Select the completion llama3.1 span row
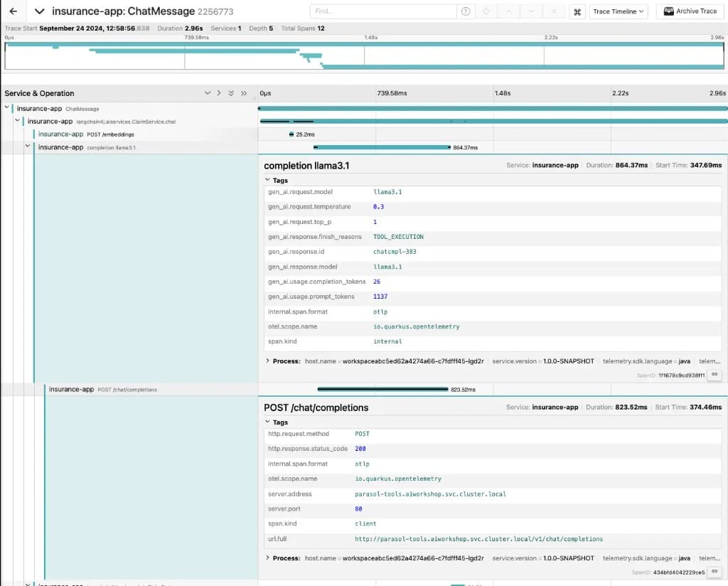 (x=107, y=147)
